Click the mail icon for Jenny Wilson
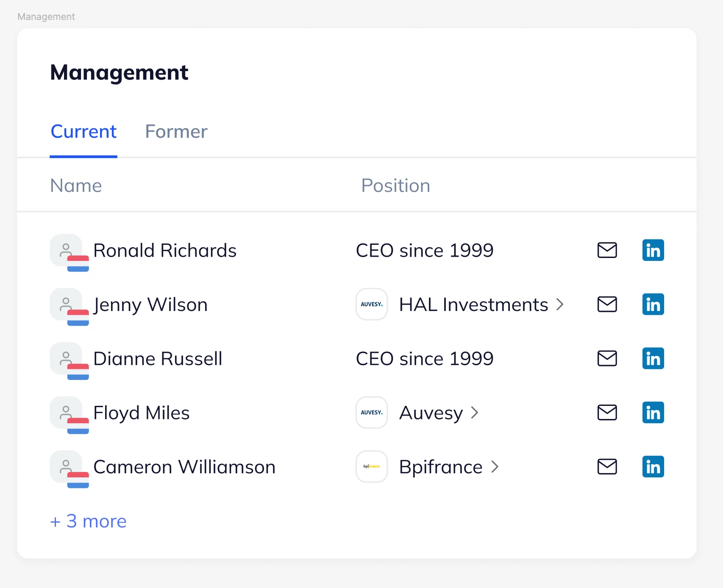 [607, 304]
